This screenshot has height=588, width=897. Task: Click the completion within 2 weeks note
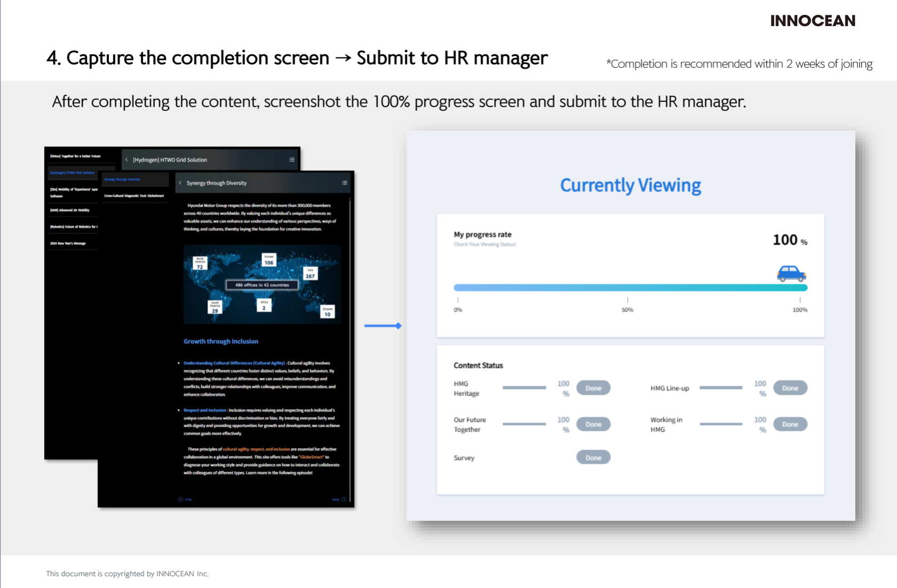(739, 64)
